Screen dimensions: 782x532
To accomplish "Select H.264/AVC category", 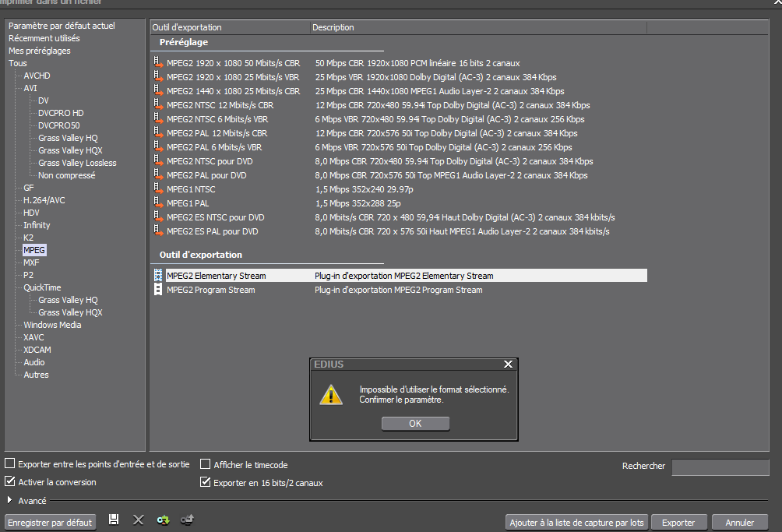I will (x=44, y=200).
